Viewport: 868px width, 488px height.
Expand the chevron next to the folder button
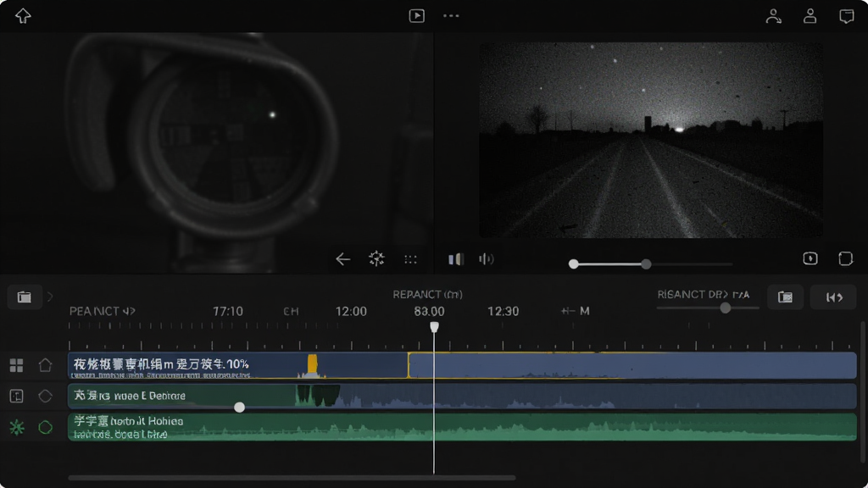pos(50,297)
